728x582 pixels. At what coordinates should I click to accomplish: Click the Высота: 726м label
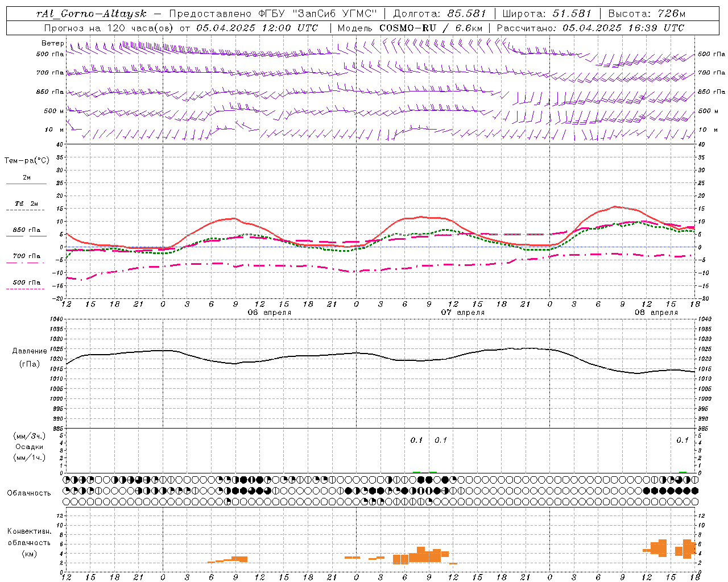[x=647, y=14]
